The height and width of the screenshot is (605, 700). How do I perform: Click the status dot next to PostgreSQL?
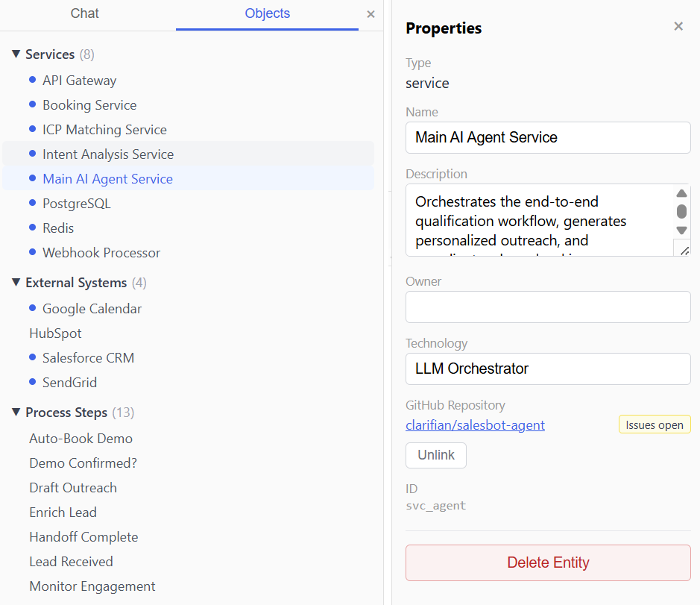(31, 204)
